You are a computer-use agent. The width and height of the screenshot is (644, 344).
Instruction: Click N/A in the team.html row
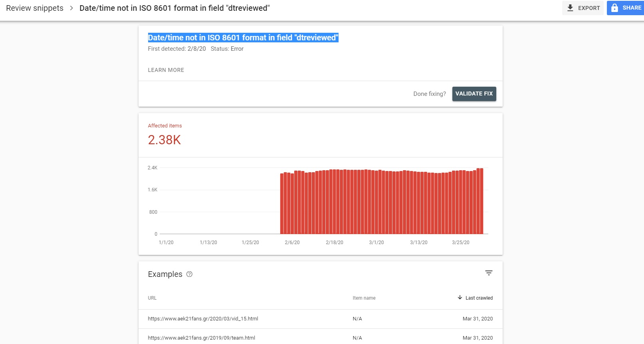pyautogui.click(x=357, y=338)
